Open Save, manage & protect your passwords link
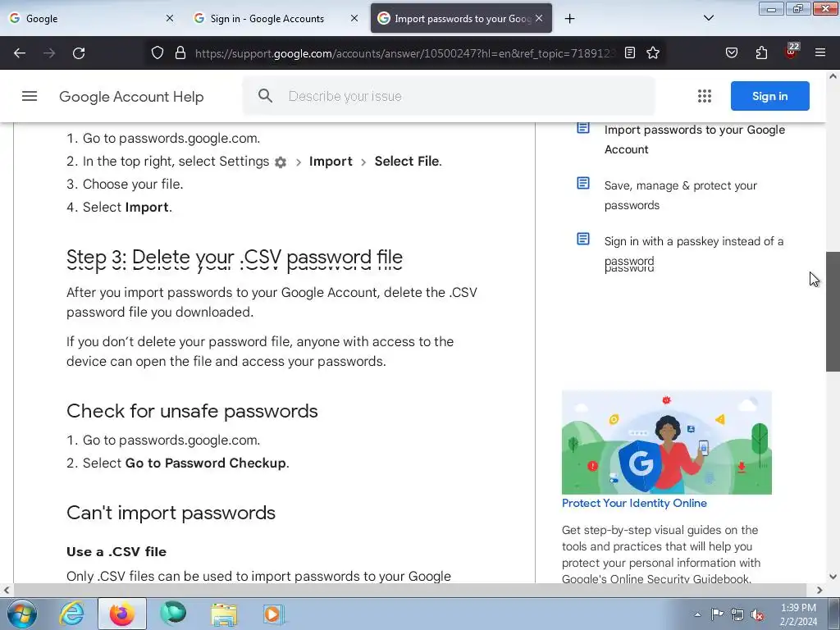Image resolution: width=840 pixels, height=630 pixels. click(x=680, y=195)
